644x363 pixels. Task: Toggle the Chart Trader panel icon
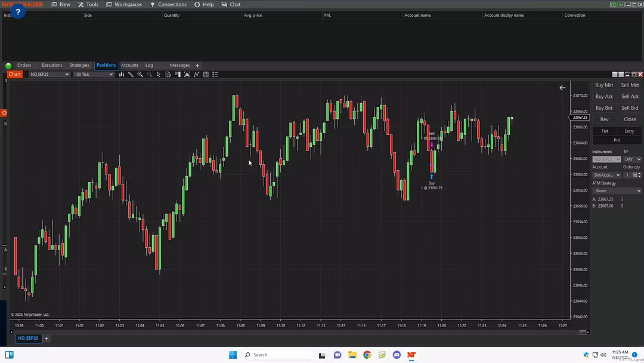178,75
